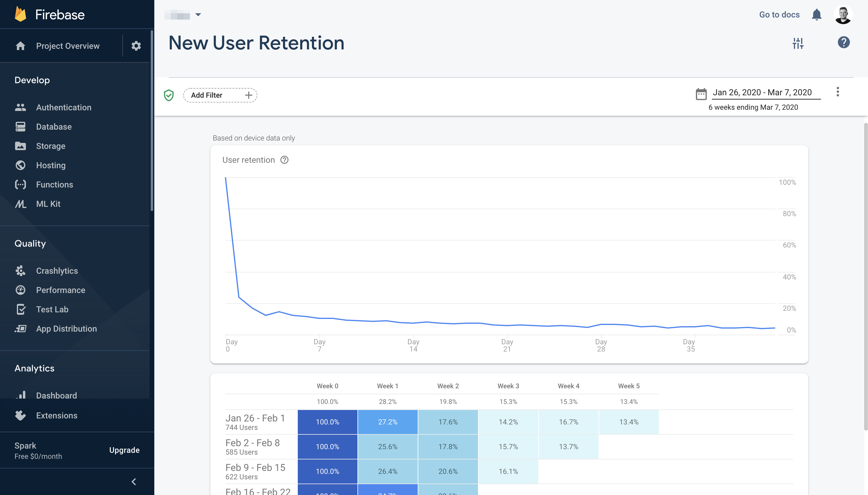Expand the project selector dropdown arrow
The height and width of the screenshot is (495, 868).
pos(198,15)
